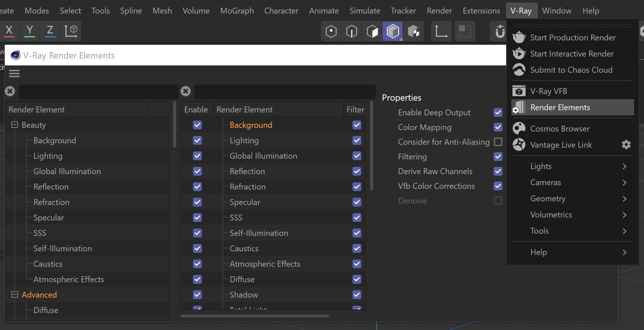Open the MoGraph menu

[237, 11]
